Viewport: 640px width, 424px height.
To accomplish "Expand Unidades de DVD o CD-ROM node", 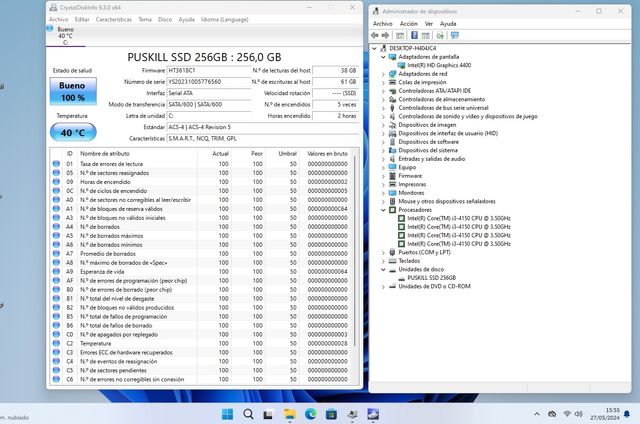I will pos(383,286).
